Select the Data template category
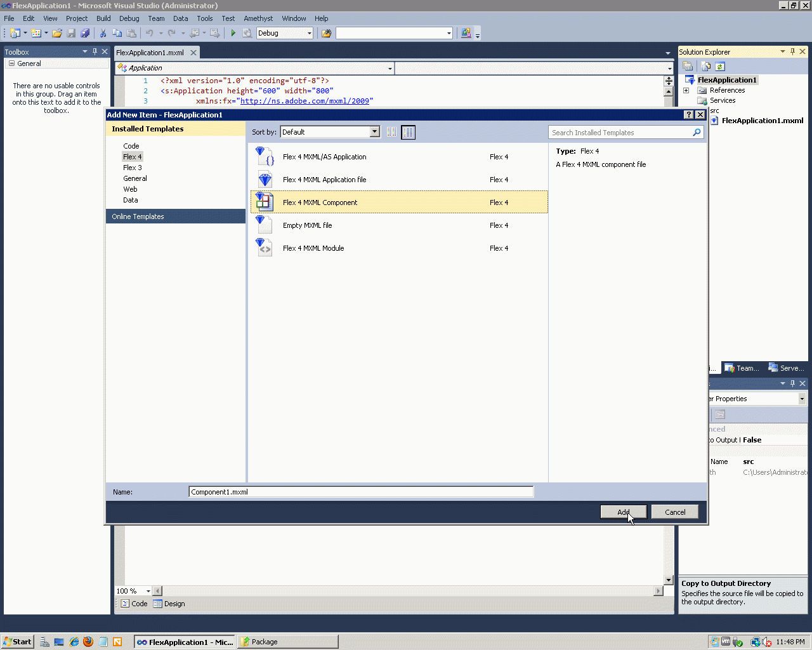Screen dimensions: 812x650 pos(131,200)
